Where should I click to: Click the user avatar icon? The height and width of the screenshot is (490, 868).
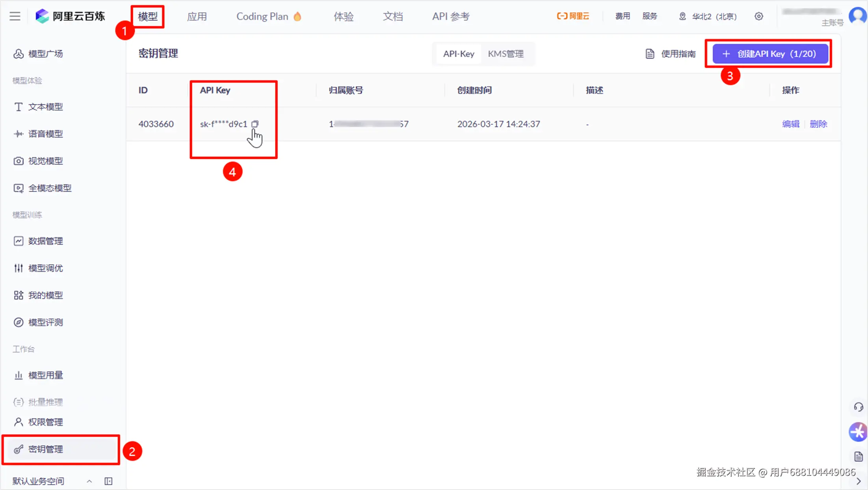click(859, 16)
